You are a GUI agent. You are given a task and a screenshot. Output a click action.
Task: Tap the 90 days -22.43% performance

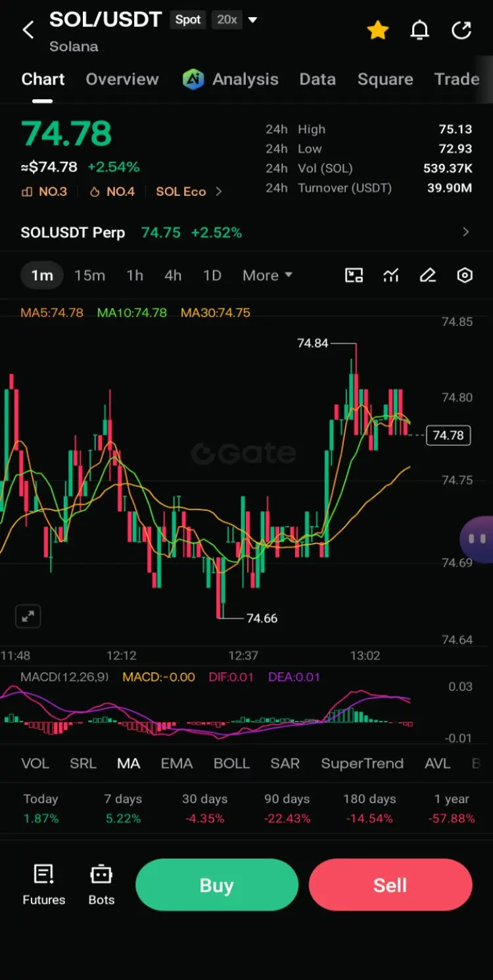click(287, 808)
